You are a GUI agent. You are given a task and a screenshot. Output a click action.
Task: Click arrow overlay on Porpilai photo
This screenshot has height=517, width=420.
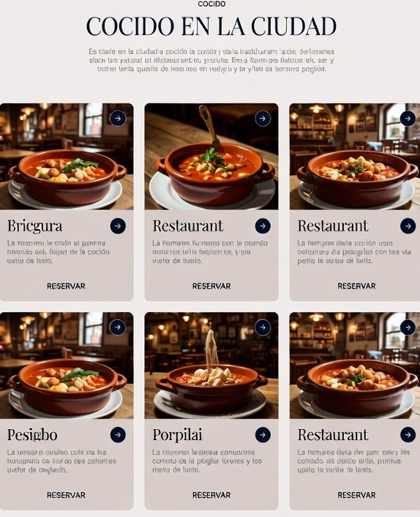(263, 327)
